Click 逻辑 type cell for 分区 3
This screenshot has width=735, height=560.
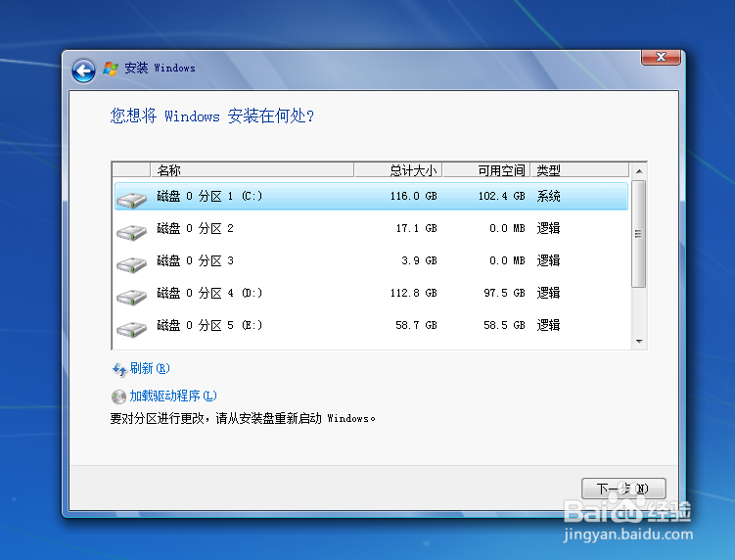click(548, 260)
